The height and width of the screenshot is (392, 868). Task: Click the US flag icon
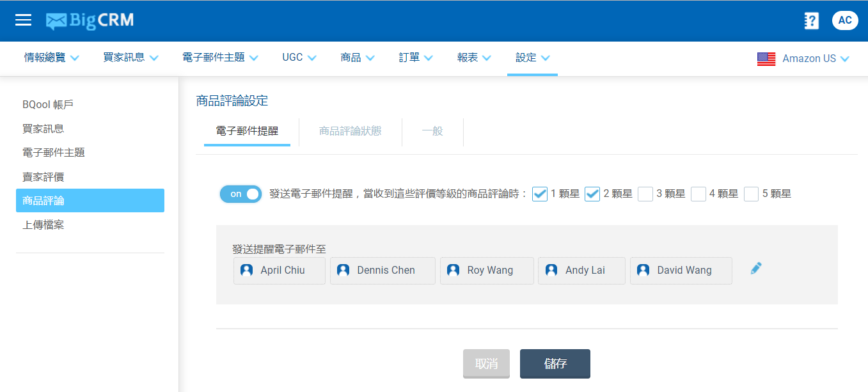766,59
